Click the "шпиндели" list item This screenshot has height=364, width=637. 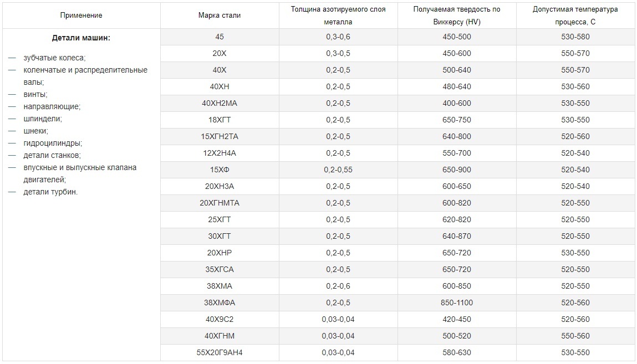click(x=43, y=119)
